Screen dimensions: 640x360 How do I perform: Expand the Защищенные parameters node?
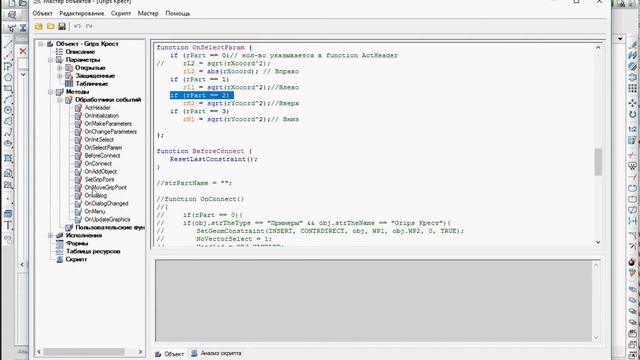(60, 76)
